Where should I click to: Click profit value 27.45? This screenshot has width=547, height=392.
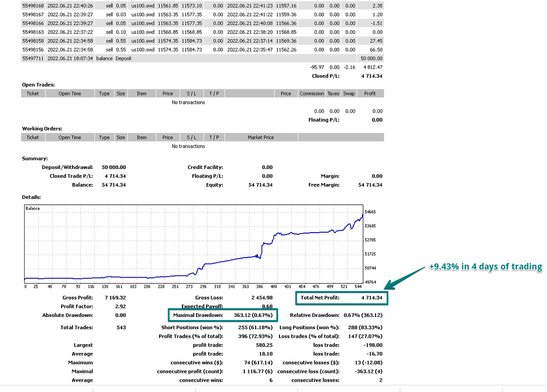coord(377,41)
